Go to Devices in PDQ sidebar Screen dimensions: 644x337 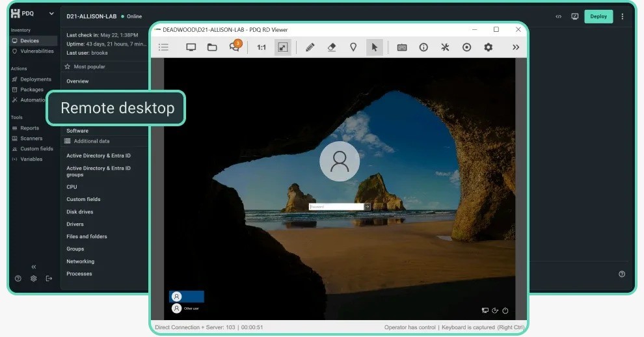pos(34,41)
